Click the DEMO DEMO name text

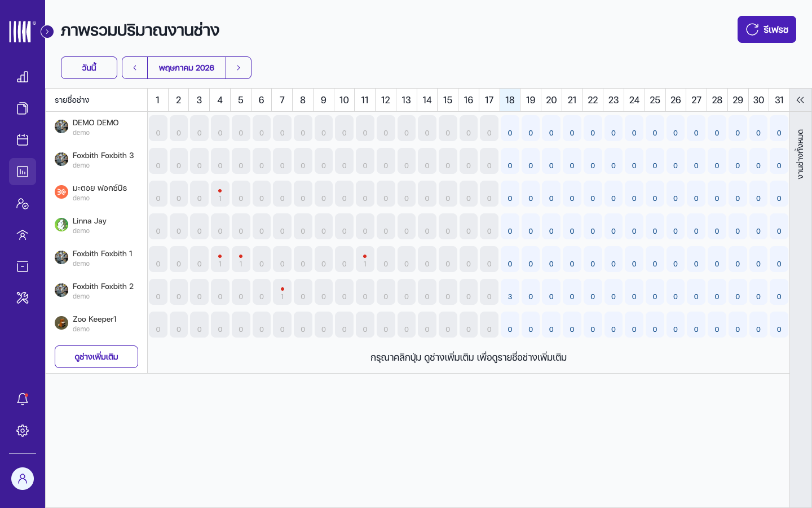click(95, 122)
